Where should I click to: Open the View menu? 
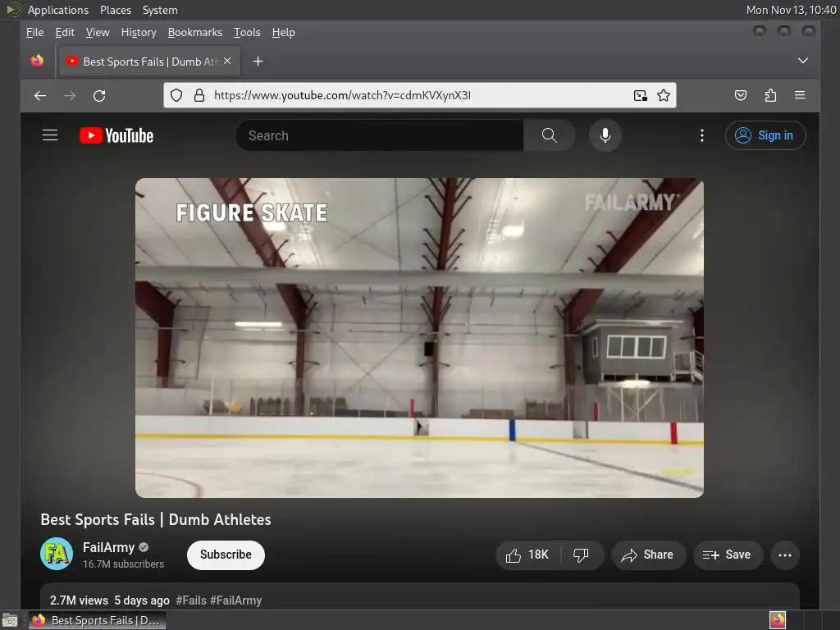pos(98,32)
